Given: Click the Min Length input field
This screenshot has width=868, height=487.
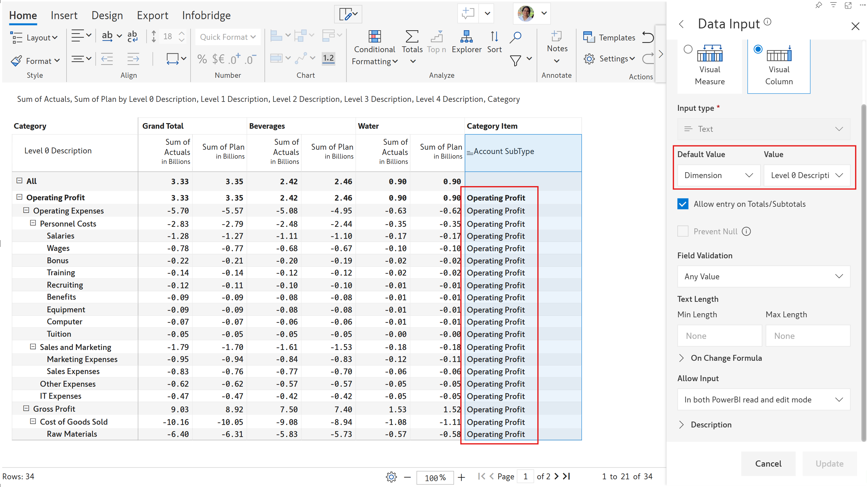Looking at the screenshot, I should (x=719, y=336).
